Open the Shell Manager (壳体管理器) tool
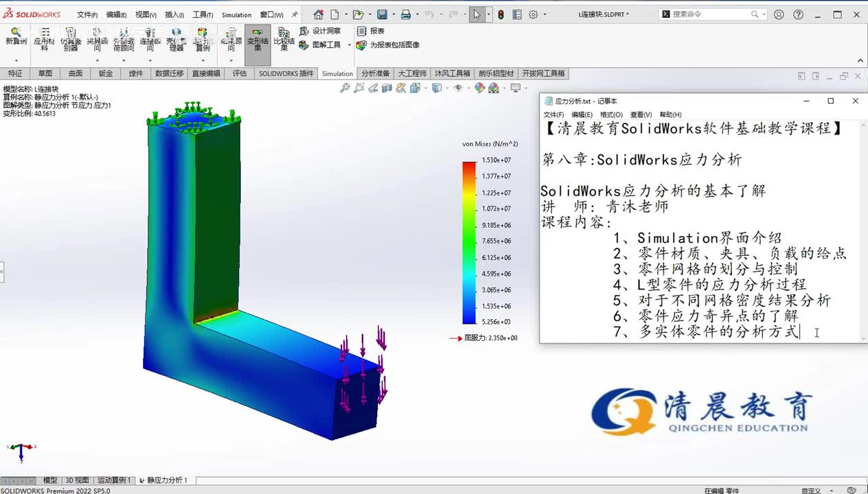This screenshot has height=494, width=868. (176, 40)
